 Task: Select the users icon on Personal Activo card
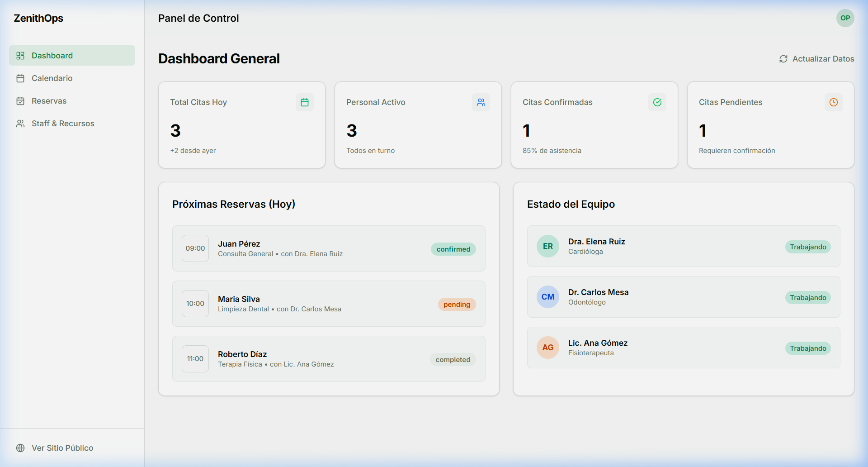pos(481,102)
